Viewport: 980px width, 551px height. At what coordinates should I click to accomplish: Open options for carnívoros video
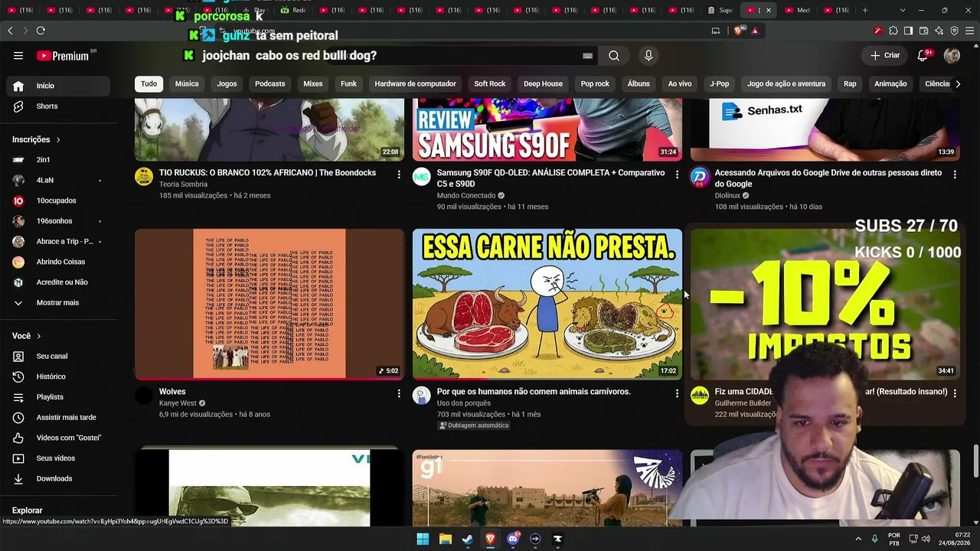click(677, 393)
